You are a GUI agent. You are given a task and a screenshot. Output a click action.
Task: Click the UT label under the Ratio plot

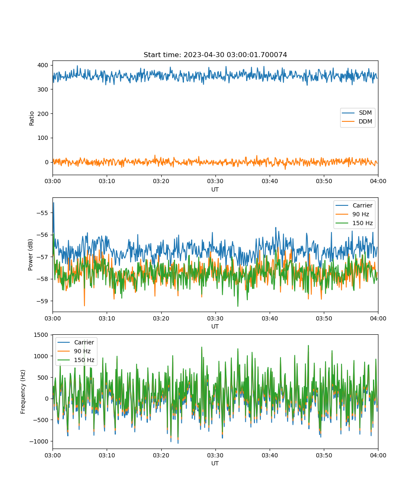(x=215, y=190)
